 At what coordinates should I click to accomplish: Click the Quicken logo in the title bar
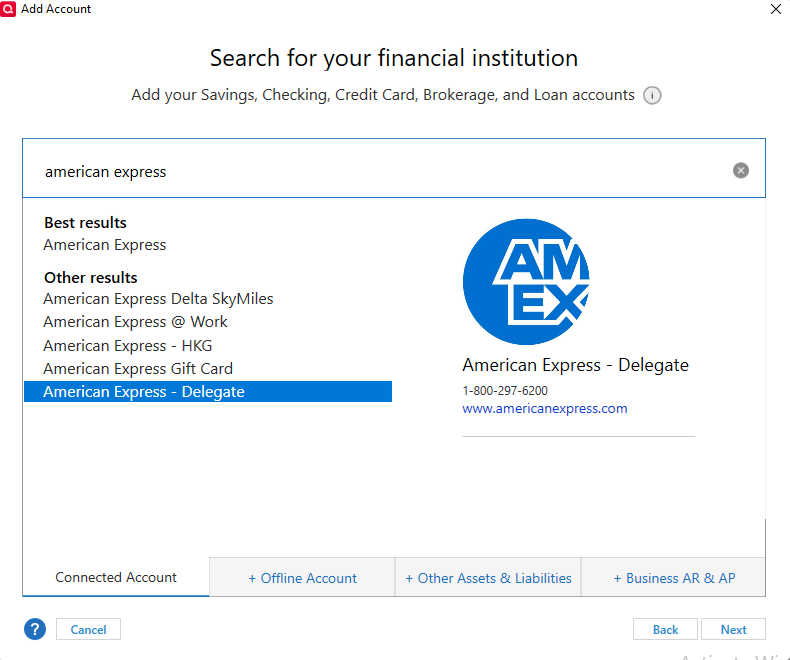click(8, 9)
